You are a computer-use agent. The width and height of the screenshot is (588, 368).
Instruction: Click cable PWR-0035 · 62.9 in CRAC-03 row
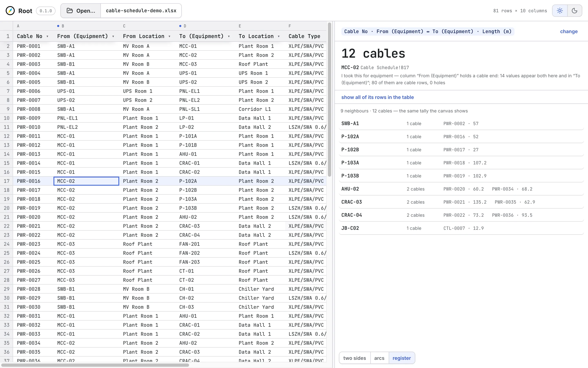pyautogui.click(x=515, y=202)
